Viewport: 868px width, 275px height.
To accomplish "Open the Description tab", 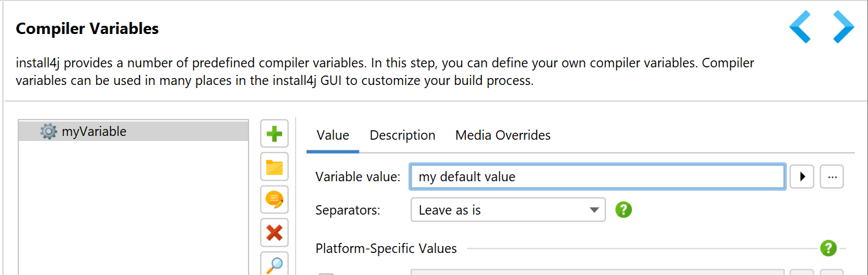I will pyautogui.click(x=402, y=135).
